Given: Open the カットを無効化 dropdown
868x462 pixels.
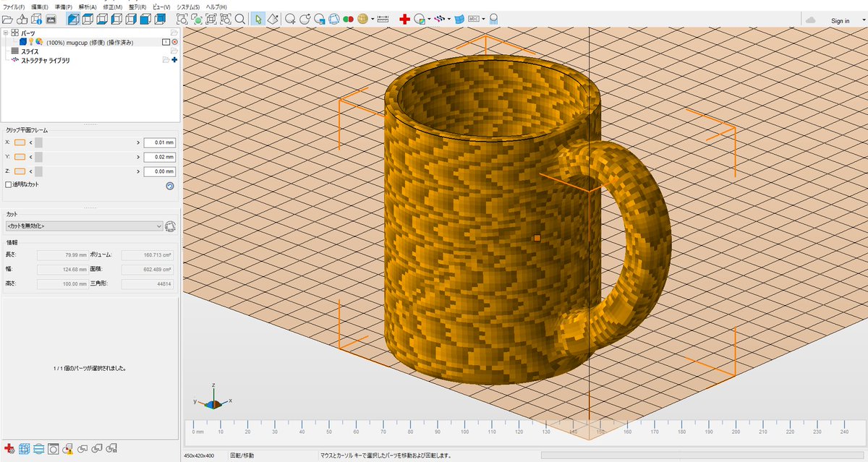Looking at the screenshot, I should pos(84,226).
